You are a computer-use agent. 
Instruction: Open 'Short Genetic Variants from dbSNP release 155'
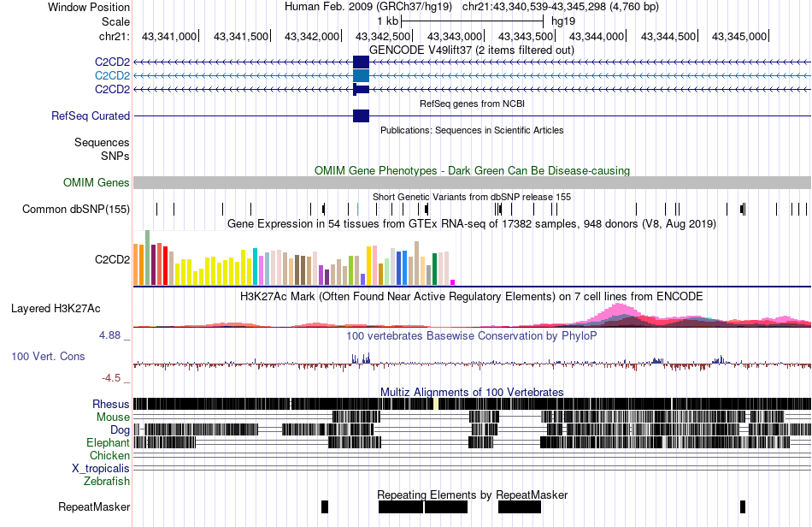472,198
